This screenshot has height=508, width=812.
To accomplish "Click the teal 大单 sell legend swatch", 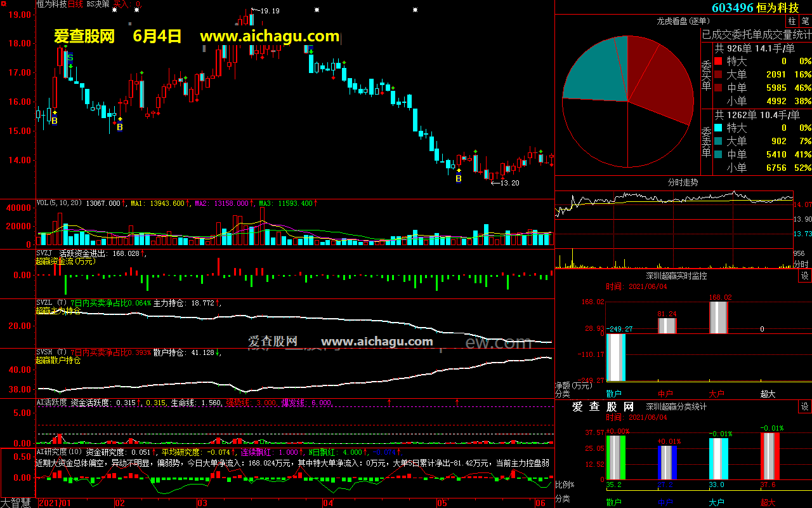I will click(718, 141).
